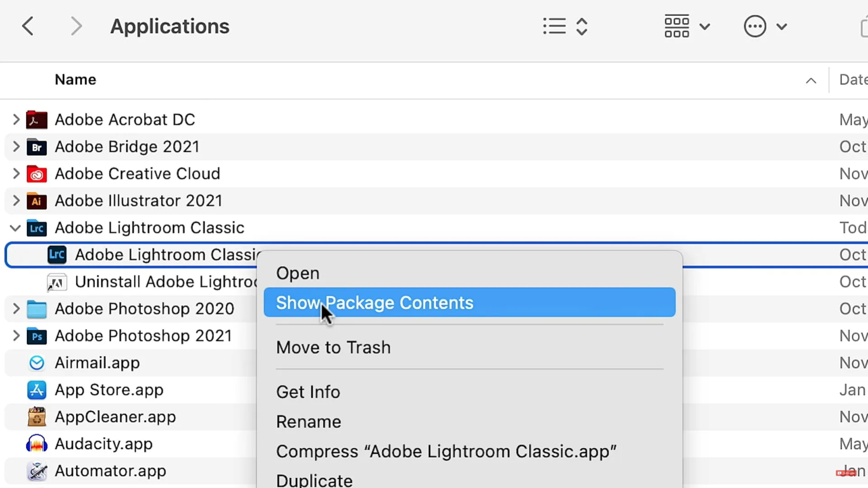
Task: Click the Adobe Creative Cloud icon
Action: [37, 174]
